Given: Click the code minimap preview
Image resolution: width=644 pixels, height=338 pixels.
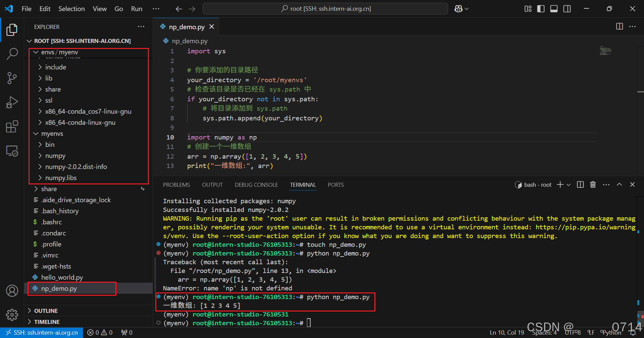Looking at the screenshot, I should coord(606,51).
